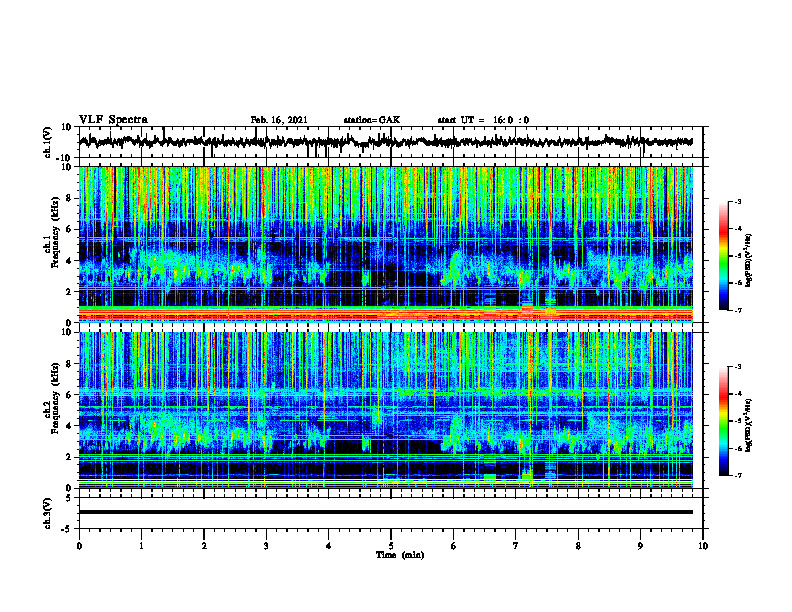The width and height of the screenshot is (792, 612).
Task: Click inside the ch.2 spectrogram panel
Action: click(385, 410)
